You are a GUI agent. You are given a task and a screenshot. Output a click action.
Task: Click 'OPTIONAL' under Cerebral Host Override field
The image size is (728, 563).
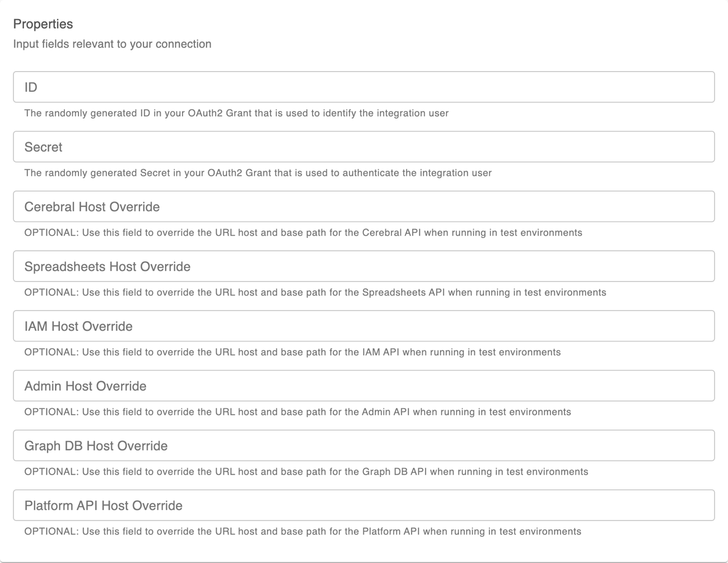tap(50, 233)
